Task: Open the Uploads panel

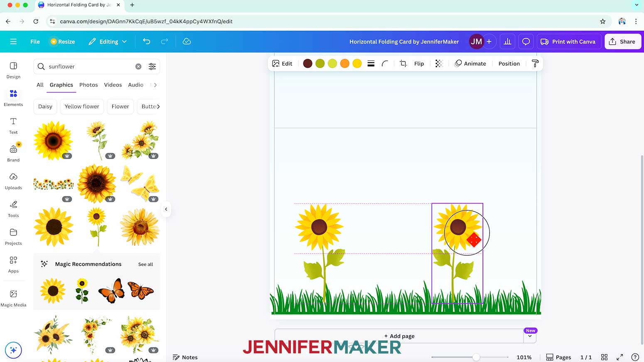Action: coord(13,181)
